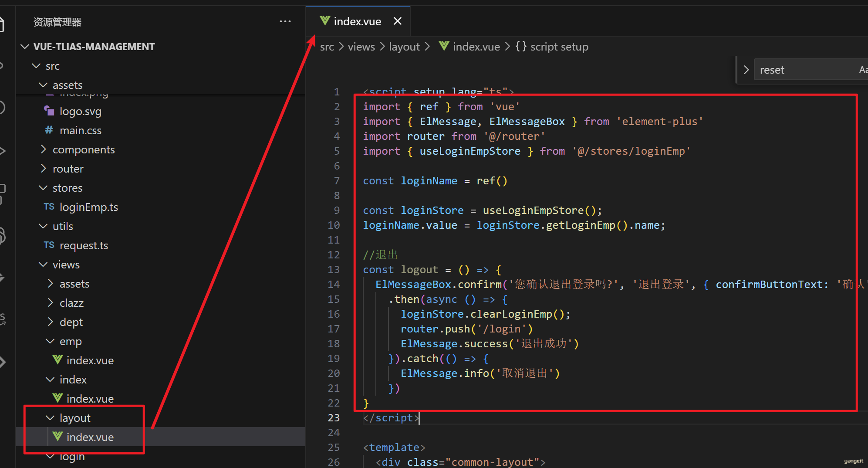Click Vue icon of index folder's index.vue
This screenshot has width=868, height=468.
tap(57, 398)
